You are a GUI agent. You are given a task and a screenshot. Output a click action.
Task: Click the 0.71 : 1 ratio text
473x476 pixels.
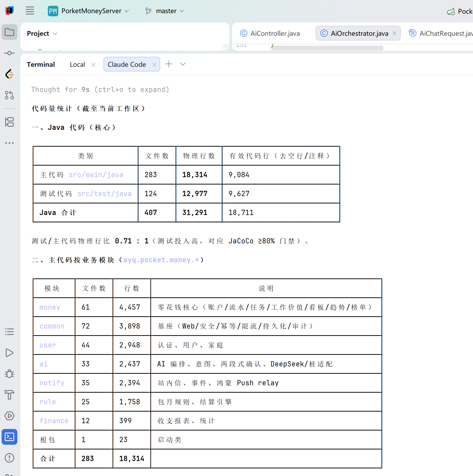tap(132, 241)
